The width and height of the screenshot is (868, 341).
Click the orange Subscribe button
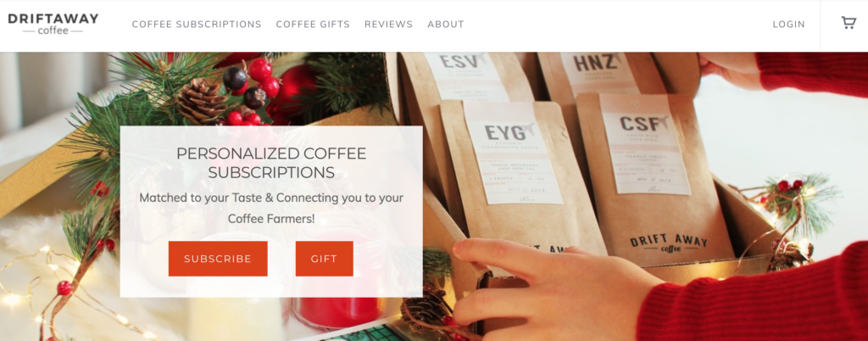tap(218, 259)
